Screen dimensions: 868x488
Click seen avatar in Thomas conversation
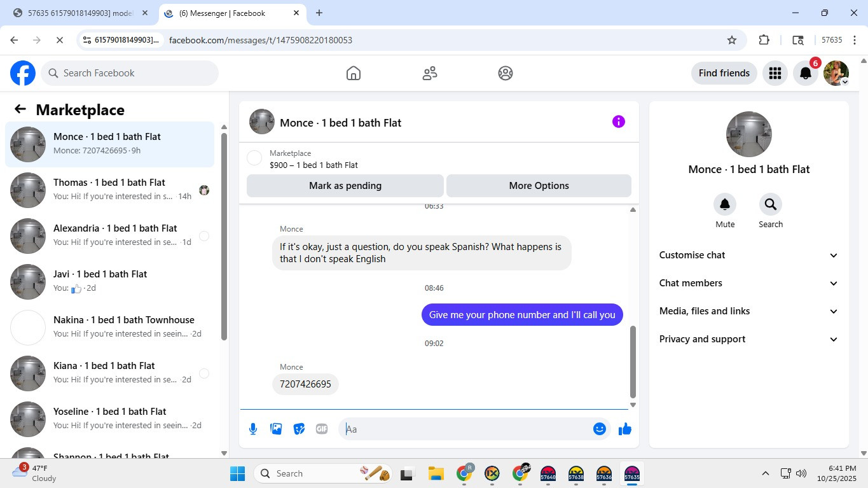(204, 190)
